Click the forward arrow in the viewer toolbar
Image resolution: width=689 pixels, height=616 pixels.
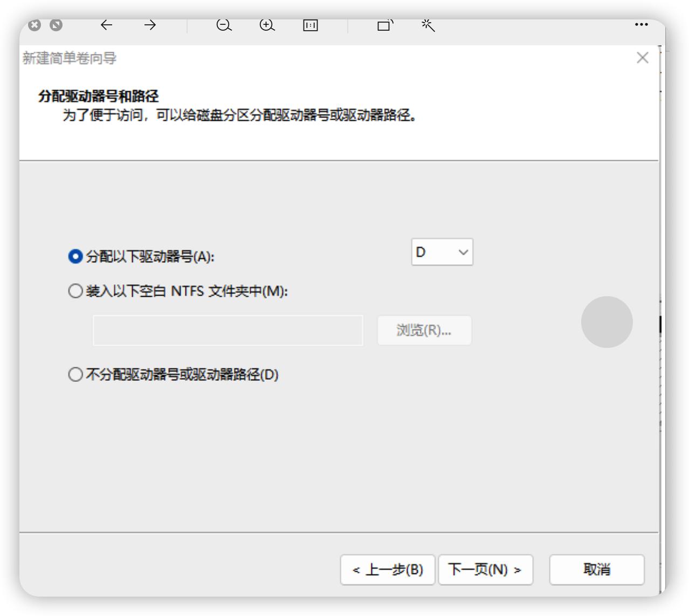[x=150, y=25]
